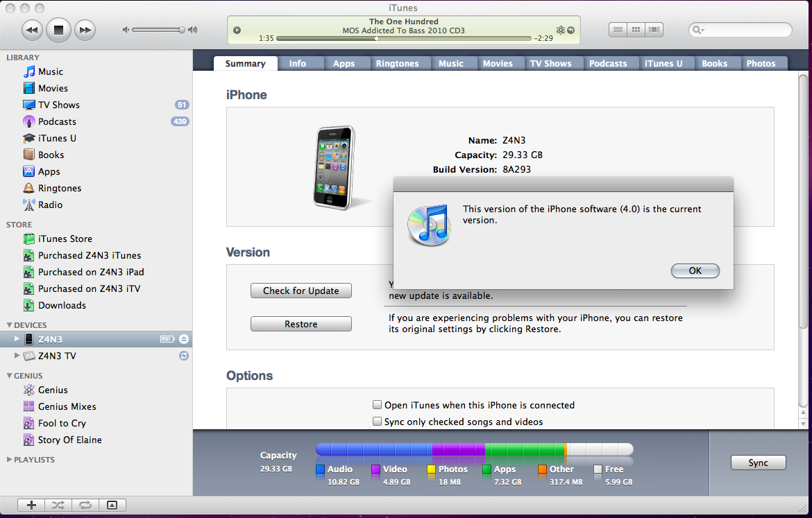Open the Movies library
This screenshot has height=518, width=812.
[x=52, y=89]
